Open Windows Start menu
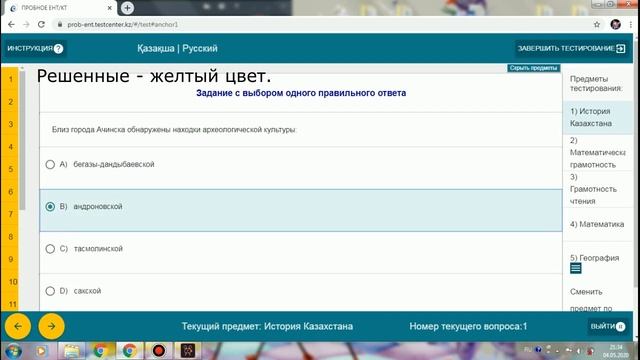The width and height of the screenshot is (640, 360). [x=13, y=351]
